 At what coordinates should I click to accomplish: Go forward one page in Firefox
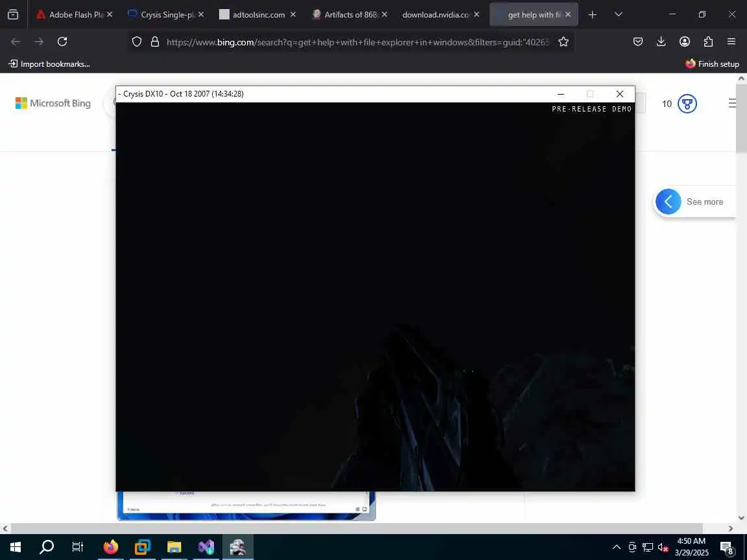tap(39, 42)
